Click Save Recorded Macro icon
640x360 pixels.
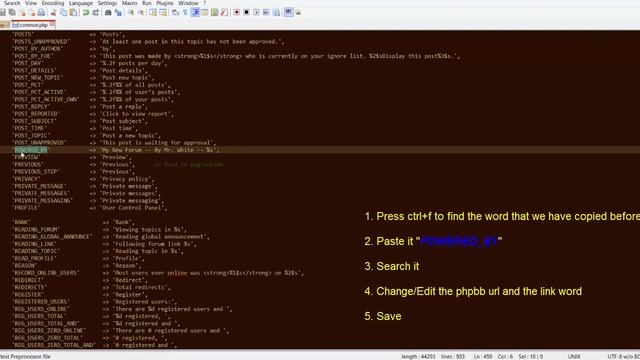coord(276,13)
